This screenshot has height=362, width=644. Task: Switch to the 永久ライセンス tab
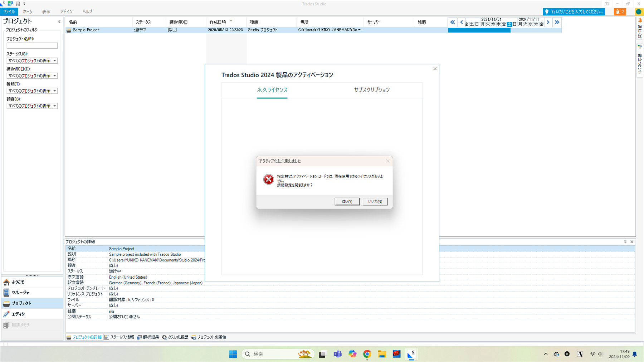click(x=272, y=90)
